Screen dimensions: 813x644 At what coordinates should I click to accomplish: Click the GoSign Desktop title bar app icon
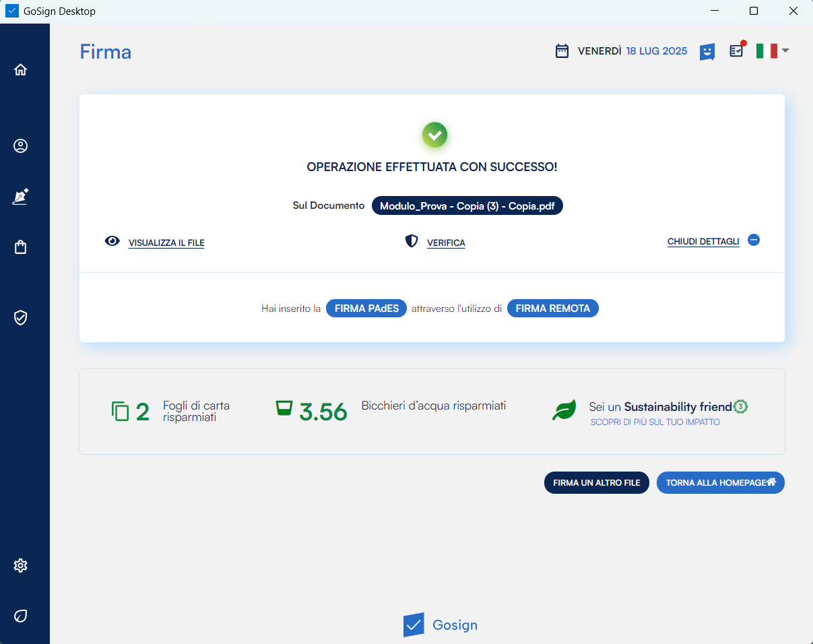12,11
